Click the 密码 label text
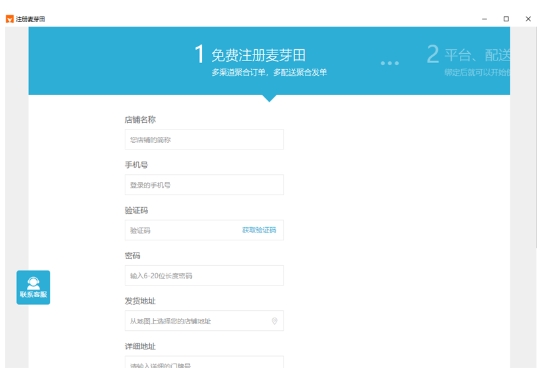The image size is (543, 376). 133,256
